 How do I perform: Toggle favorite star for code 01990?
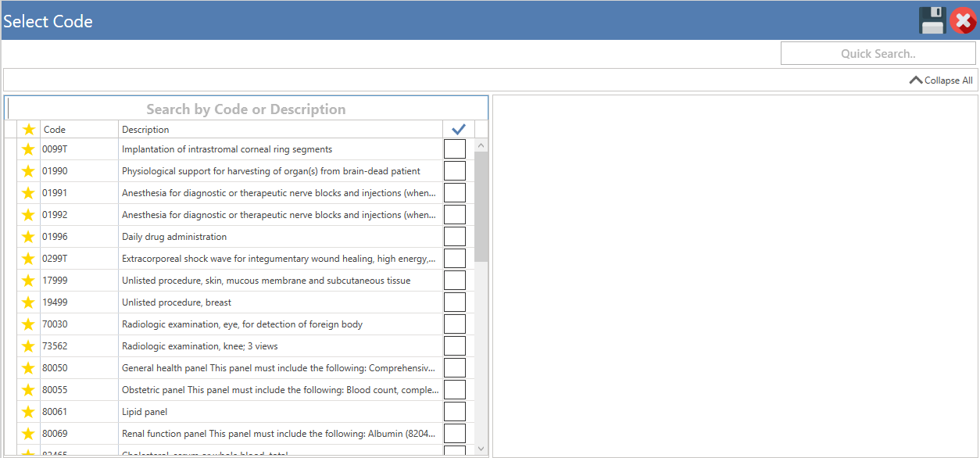pos(29,171)
